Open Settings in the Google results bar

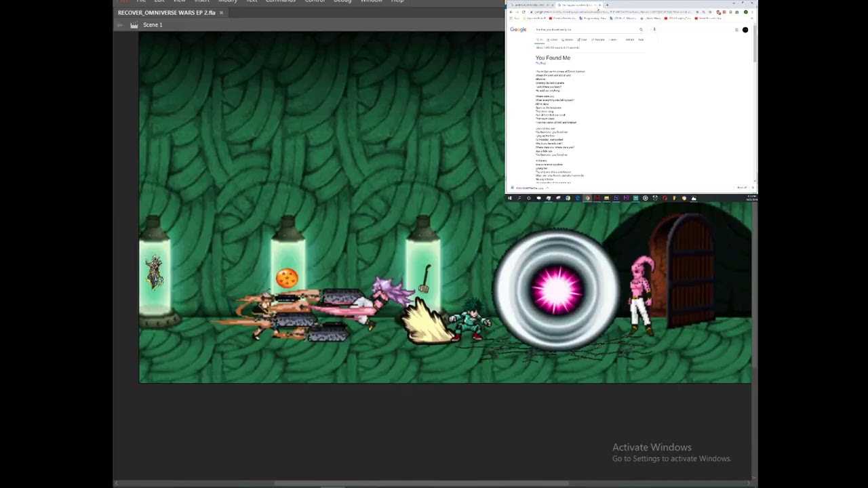pos(630,40)
